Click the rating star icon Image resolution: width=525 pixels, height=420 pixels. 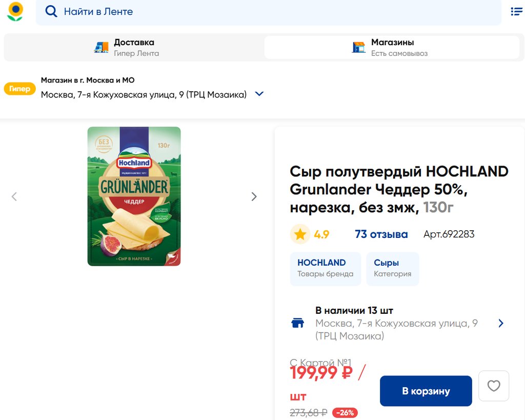point(300,234)
